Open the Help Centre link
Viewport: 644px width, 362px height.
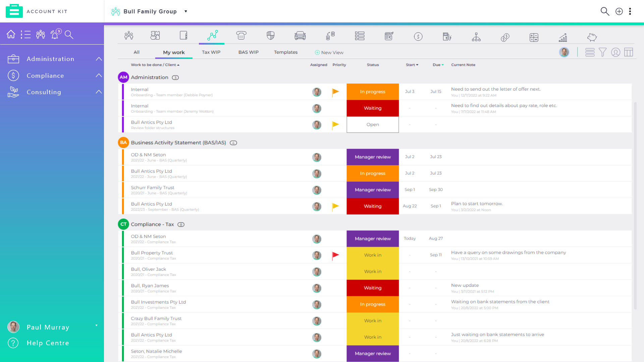48,343
